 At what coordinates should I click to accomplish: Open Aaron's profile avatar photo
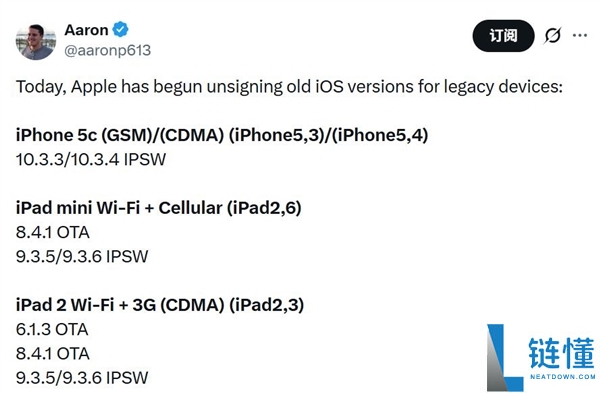coord(36,42)
